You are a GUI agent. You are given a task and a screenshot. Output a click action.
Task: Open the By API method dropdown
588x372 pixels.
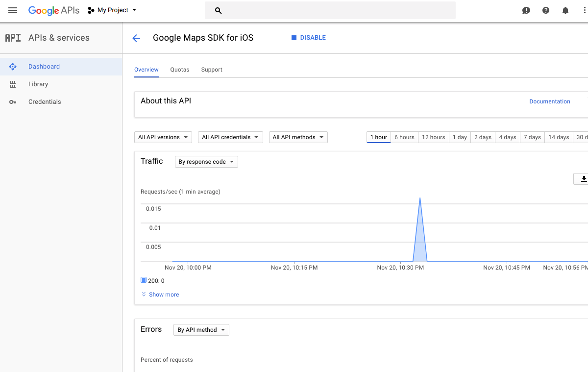point(201,330)
